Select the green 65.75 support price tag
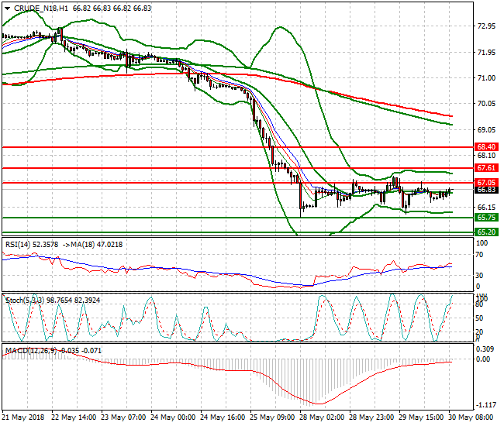 pyautogui.click(x=486, y=218)
